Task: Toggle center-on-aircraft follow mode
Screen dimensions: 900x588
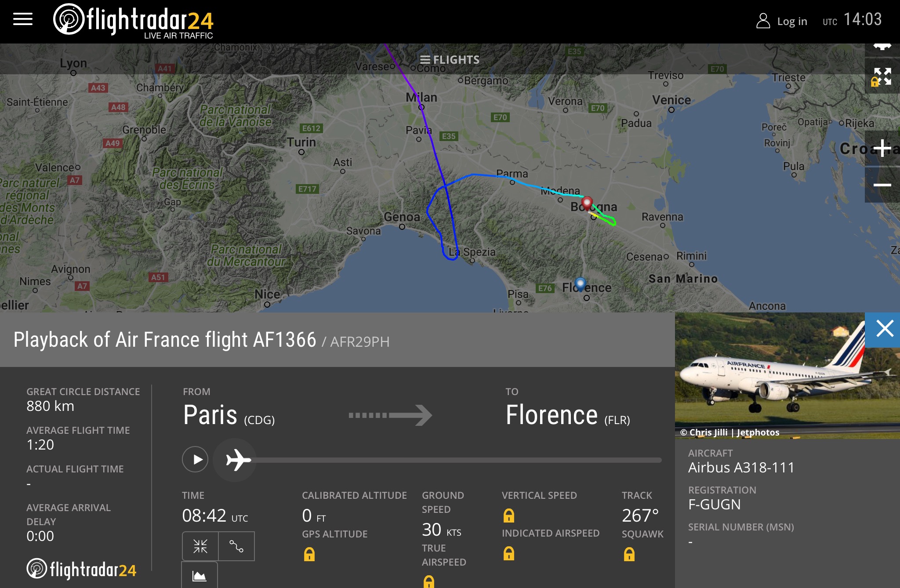Action: (200, 546)
